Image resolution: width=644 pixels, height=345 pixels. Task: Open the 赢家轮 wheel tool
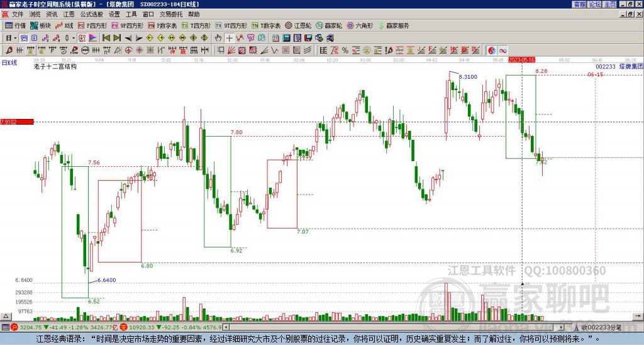pos(329,25)
